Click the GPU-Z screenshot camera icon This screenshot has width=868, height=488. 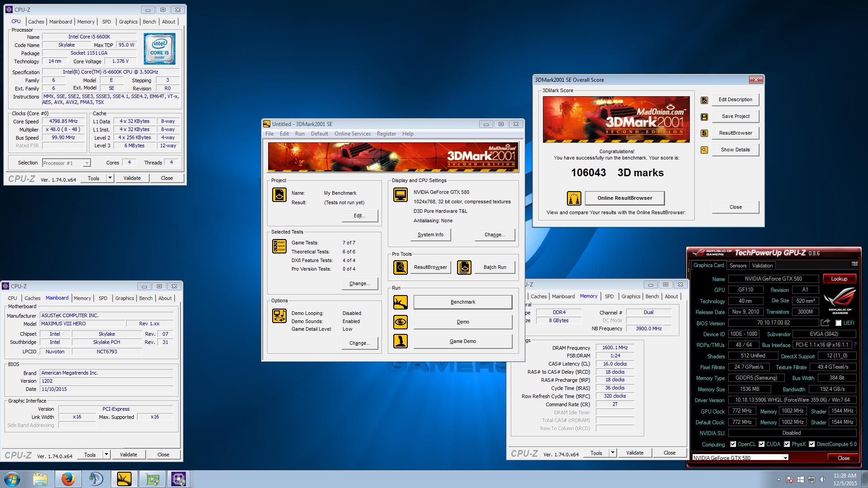click(854, 264)
